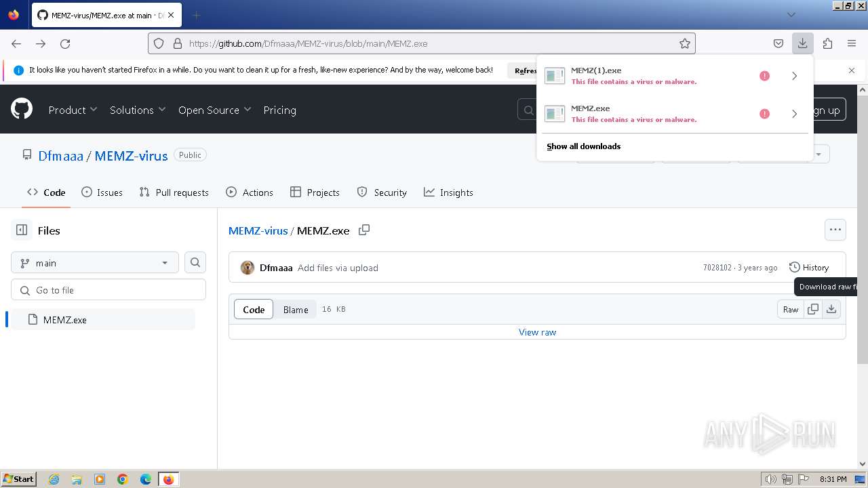
Task: Switch to the Security tab
Action: pyautogui.click(x=382, y=192)
